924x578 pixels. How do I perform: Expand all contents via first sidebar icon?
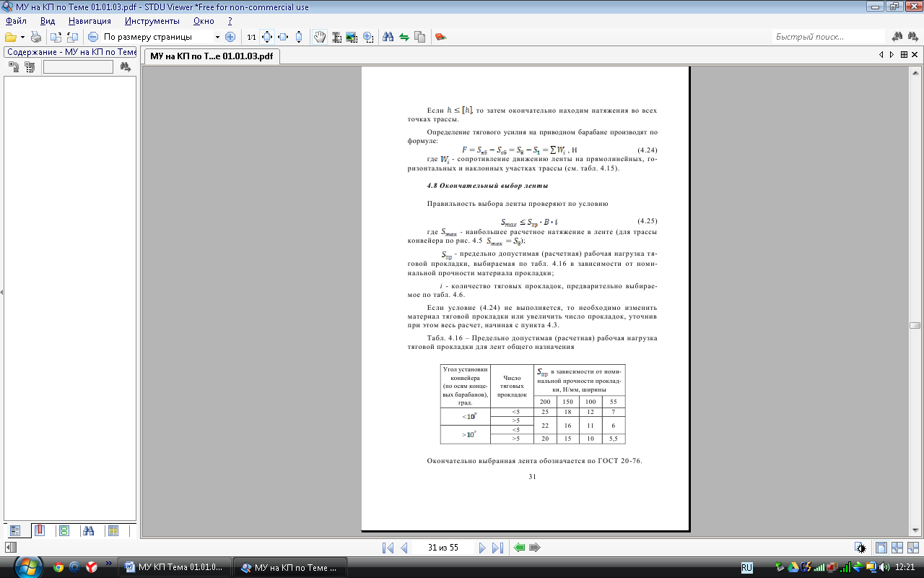tap(13, 67)
